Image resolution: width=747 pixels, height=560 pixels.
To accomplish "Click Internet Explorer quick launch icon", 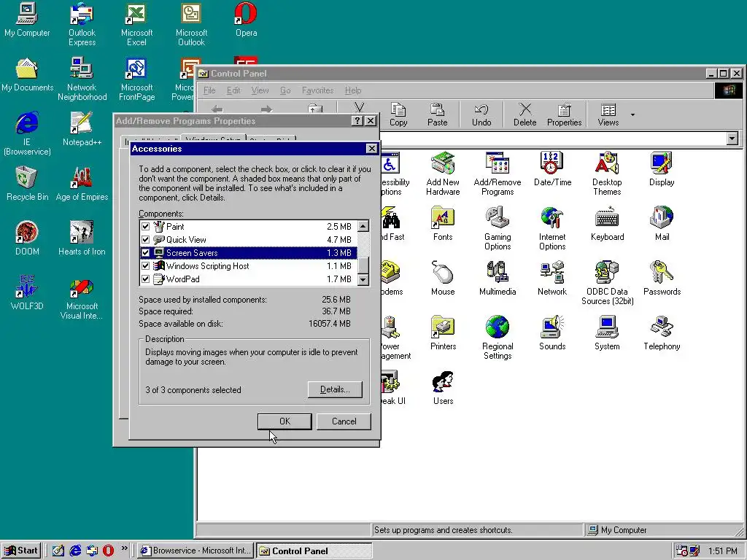I will click(75, 551).
